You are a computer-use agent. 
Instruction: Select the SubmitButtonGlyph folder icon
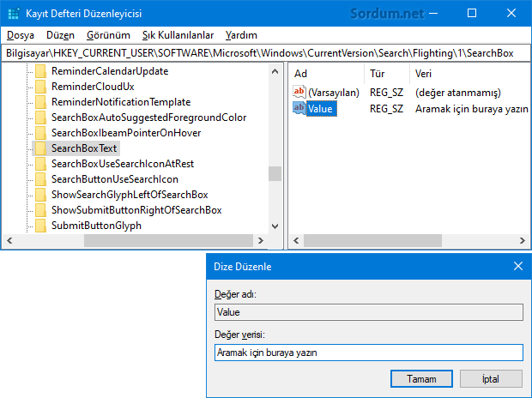pos(40,226)
